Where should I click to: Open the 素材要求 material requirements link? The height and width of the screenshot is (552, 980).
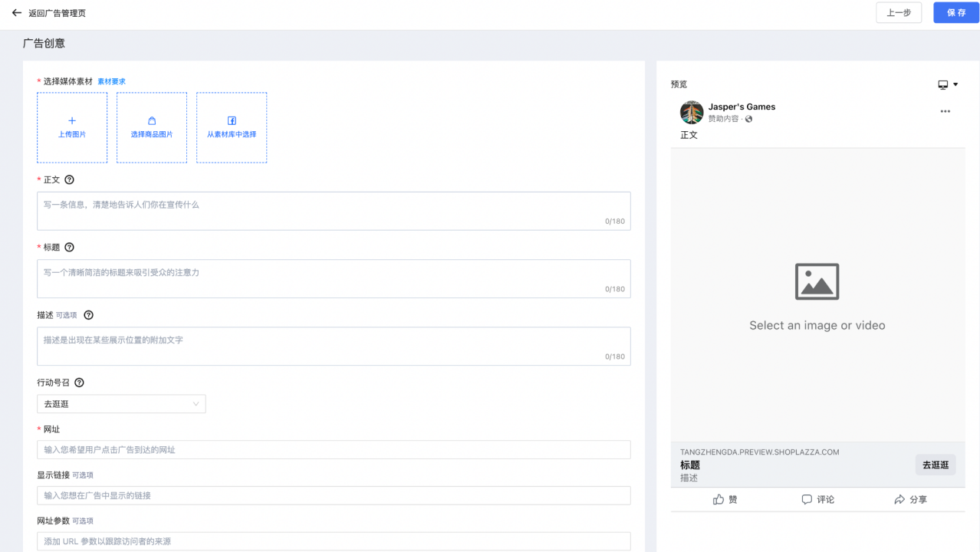(111, 82)
